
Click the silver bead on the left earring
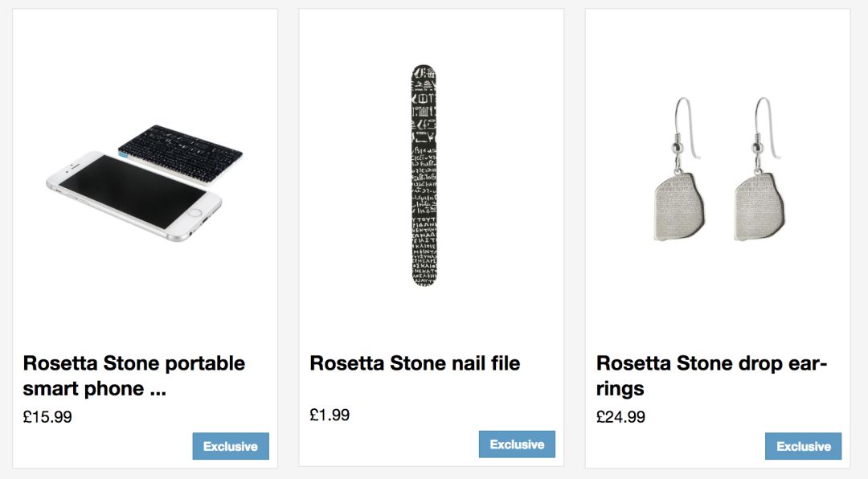pos(676,149)
